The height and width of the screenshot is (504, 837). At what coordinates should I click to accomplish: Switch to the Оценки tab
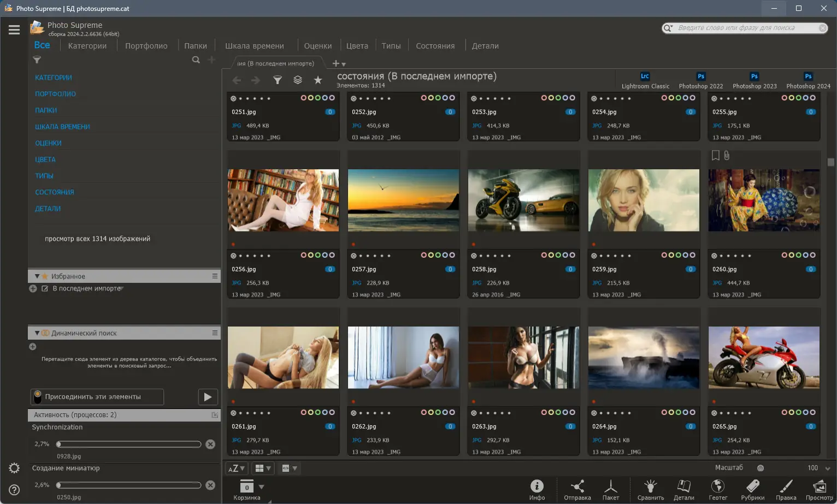tap(318, 46)
